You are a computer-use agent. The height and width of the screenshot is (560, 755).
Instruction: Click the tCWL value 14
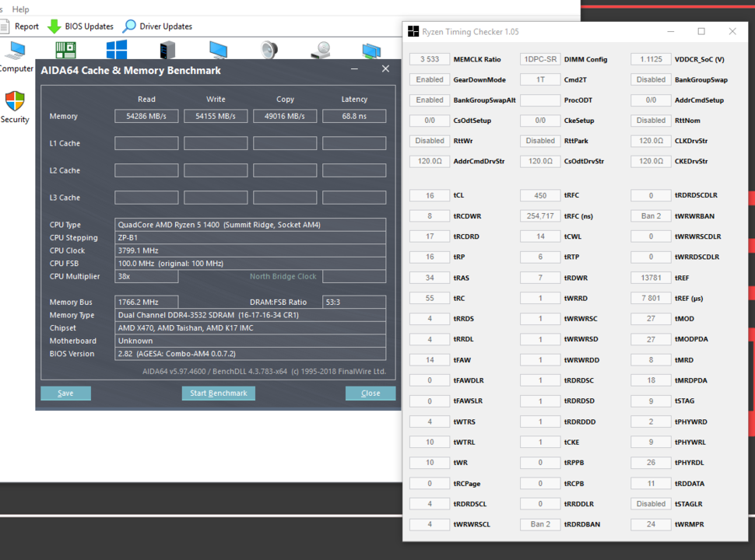(x=540, y=236)
